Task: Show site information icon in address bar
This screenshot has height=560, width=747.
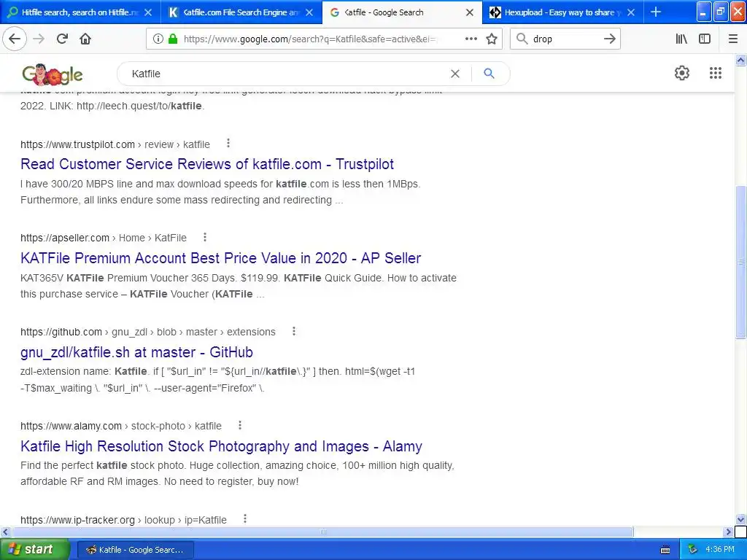Action: tap(158, 39)
